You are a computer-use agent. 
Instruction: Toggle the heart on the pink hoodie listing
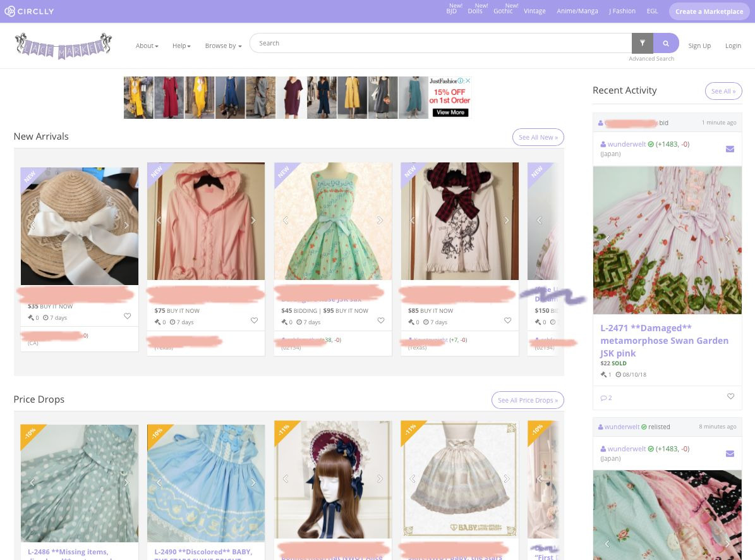tap(254, 320)
